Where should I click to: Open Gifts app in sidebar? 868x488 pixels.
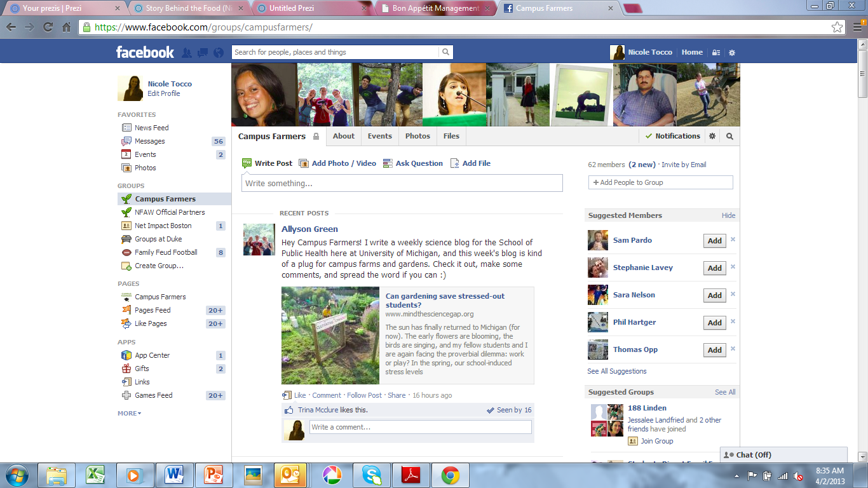point(142,369)
